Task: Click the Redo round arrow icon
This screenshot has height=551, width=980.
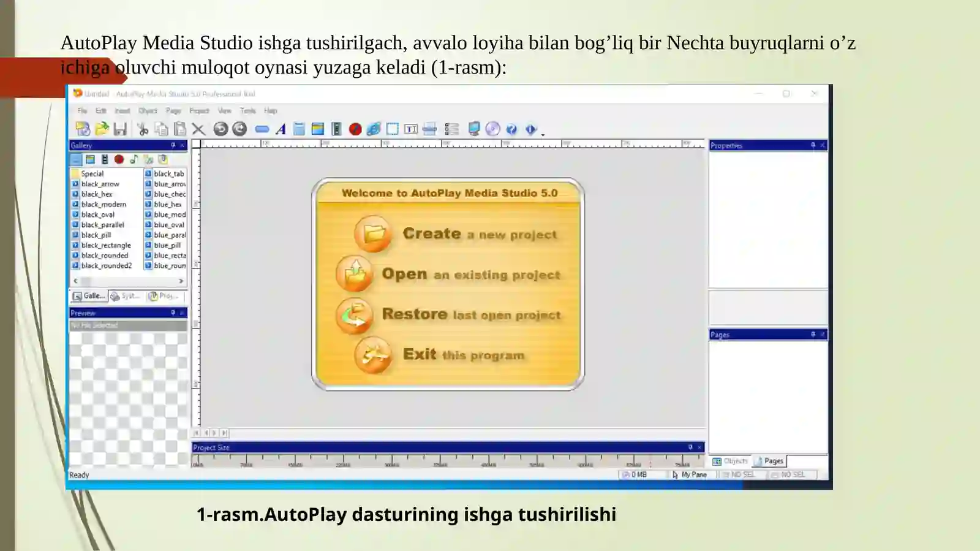Action: 239,129
